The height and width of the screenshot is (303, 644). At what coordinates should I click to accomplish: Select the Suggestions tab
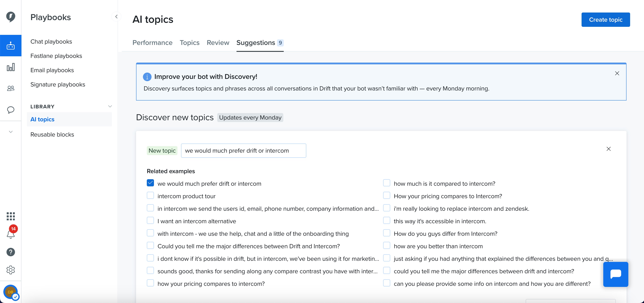260,43
